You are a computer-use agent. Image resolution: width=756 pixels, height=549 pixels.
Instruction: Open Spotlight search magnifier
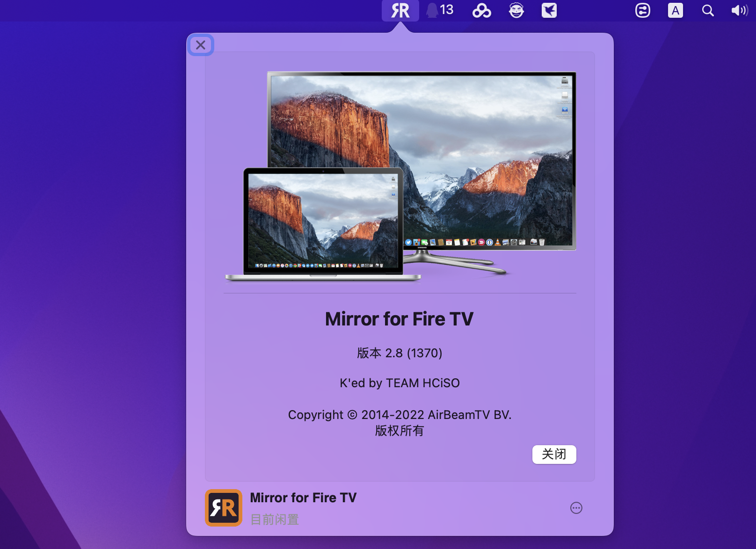point(707,10)
